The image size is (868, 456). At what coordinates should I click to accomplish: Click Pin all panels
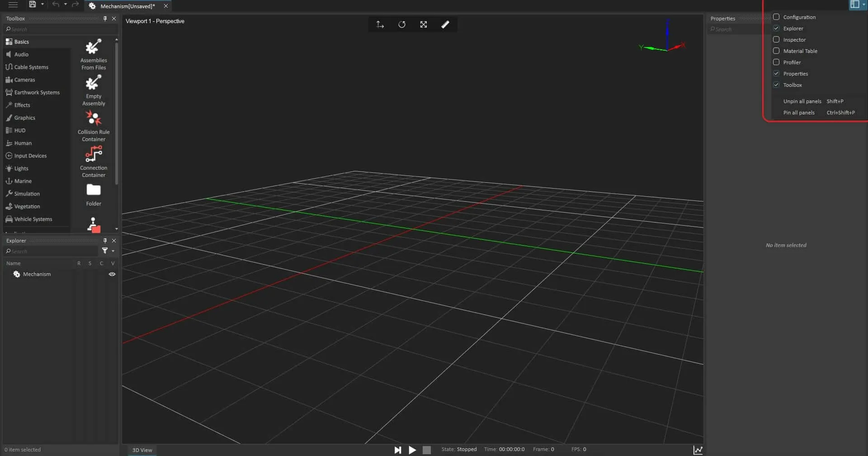click(798, 112)
